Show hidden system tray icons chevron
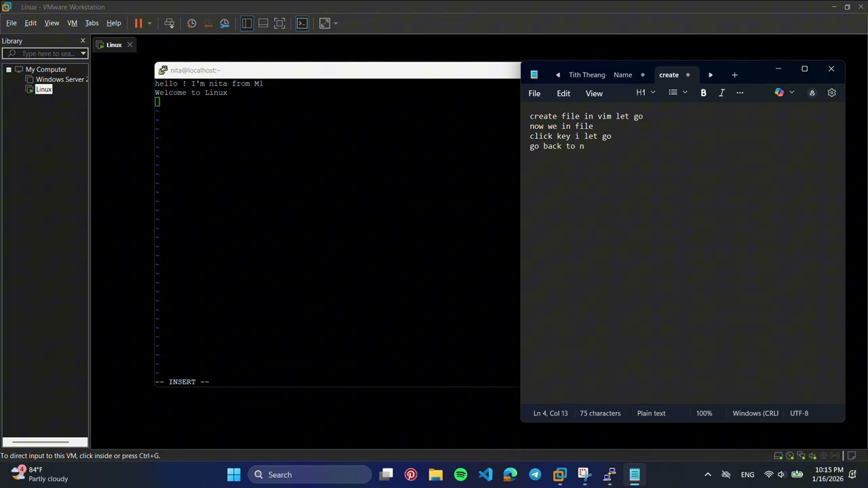Viewport: 868px width, 488px height. pyautogui.click(x=707, y=474)
